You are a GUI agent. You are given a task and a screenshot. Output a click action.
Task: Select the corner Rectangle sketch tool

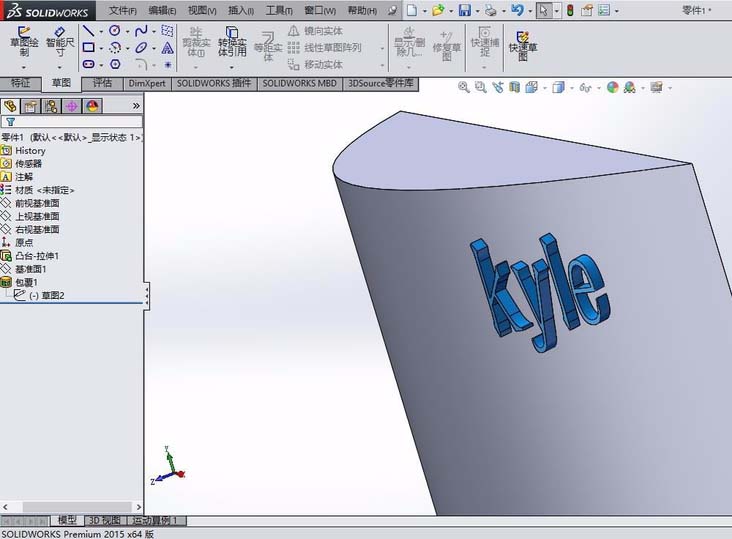[x=88, y=47]
